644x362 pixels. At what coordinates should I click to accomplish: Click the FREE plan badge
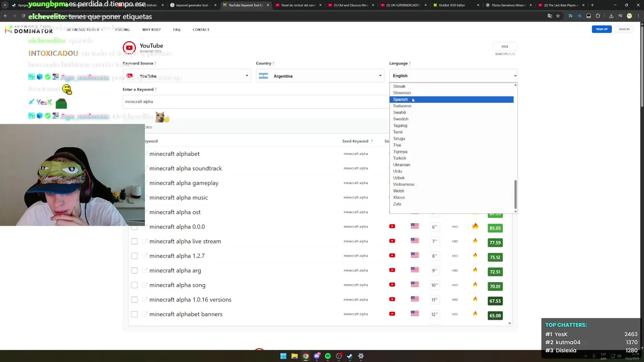pyautogui.click(x=505, y=47)
